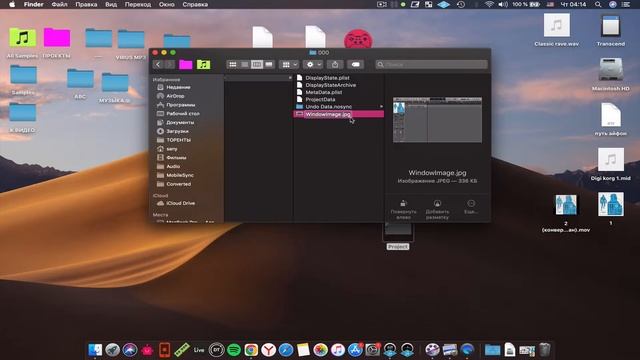This screenshot has height=360, width=640.
Task: Open Spotify from the Dock
Action: pos(234,350)
